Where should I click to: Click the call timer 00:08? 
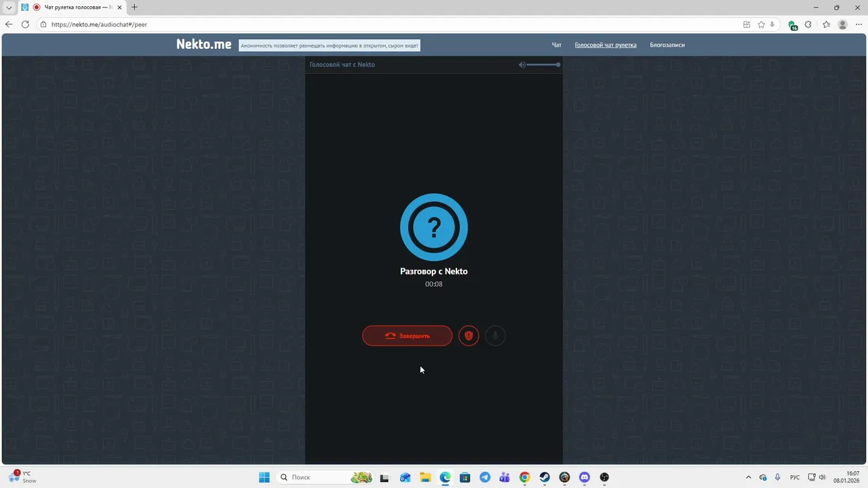[434, 284]
